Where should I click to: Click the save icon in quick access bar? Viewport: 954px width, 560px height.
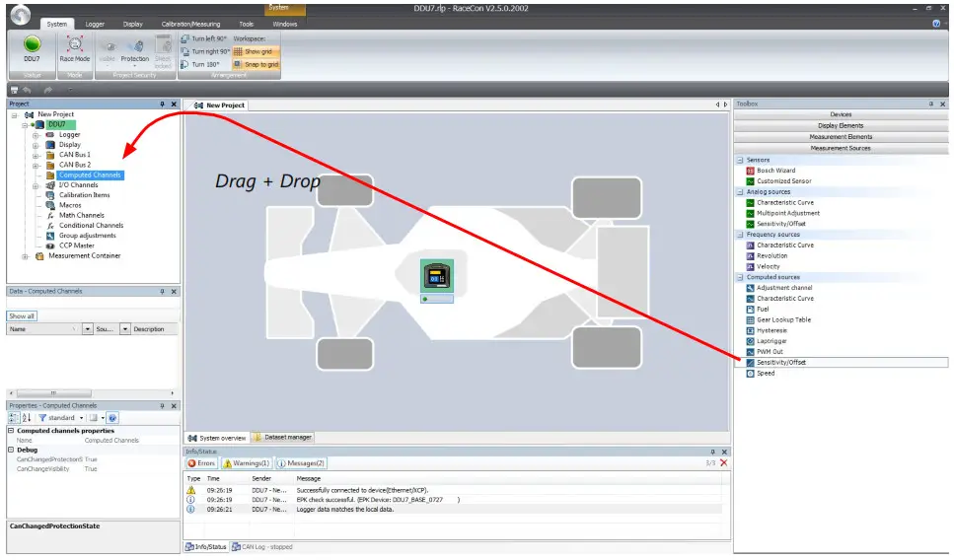pos(14,90)
